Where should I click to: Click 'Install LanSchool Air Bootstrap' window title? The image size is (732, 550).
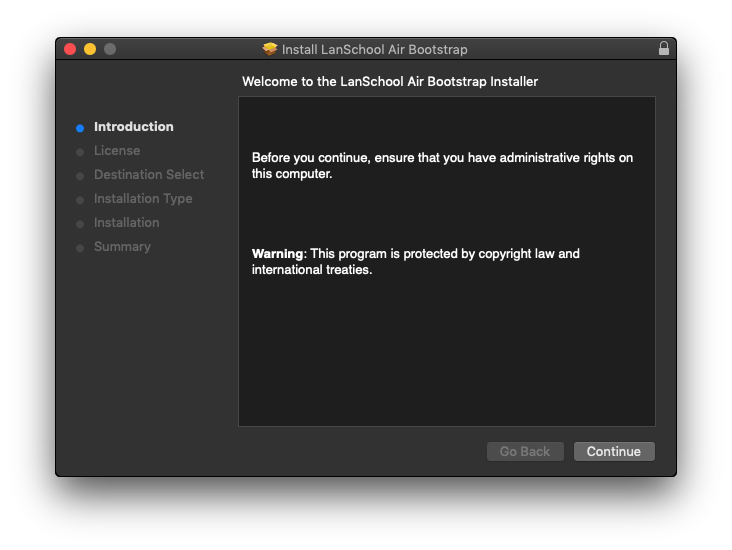coord(374,49)
